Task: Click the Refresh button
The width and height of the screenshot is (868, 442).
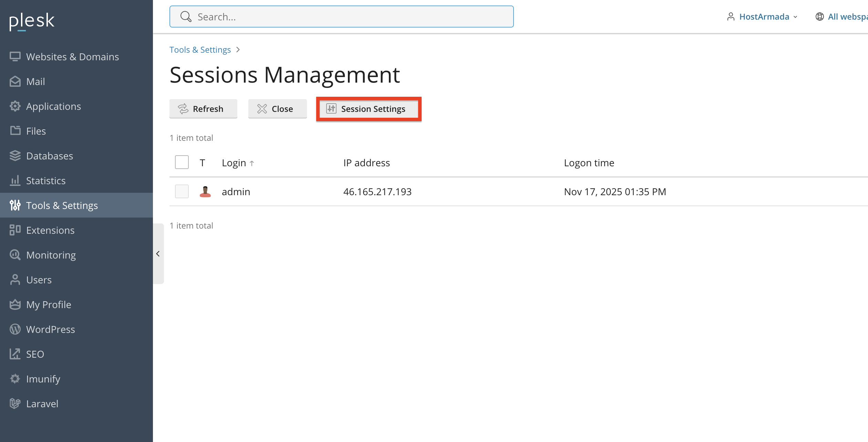Action: (203, 109)
